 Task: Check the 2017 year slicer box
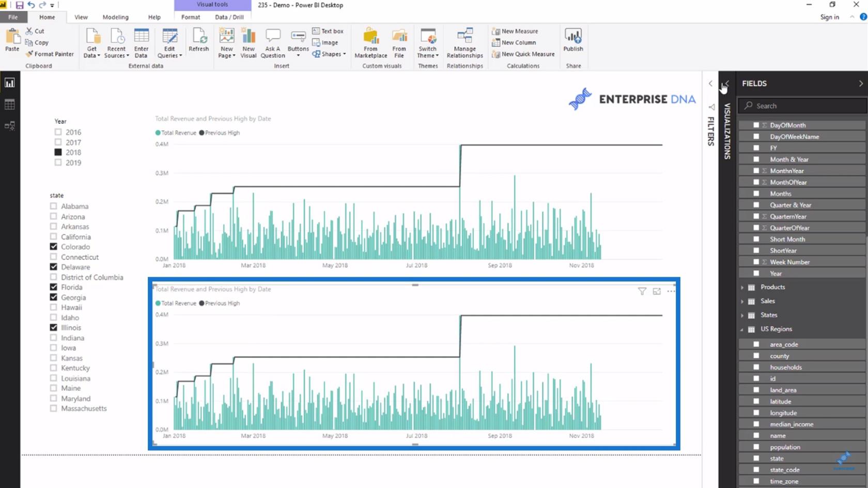coord(58,142)
